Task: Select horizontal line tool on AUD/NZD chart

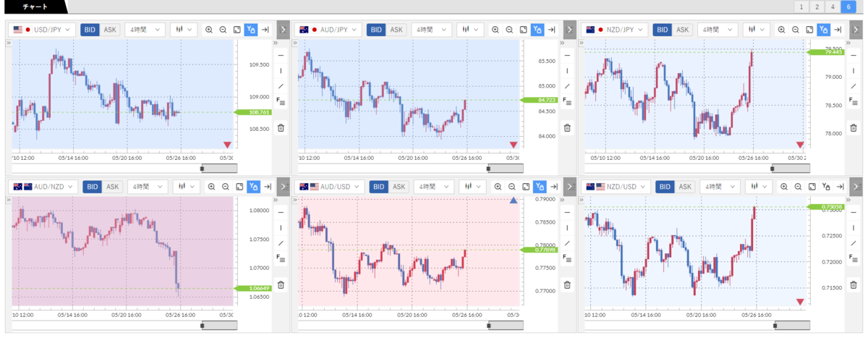Action: click(281, 212)
